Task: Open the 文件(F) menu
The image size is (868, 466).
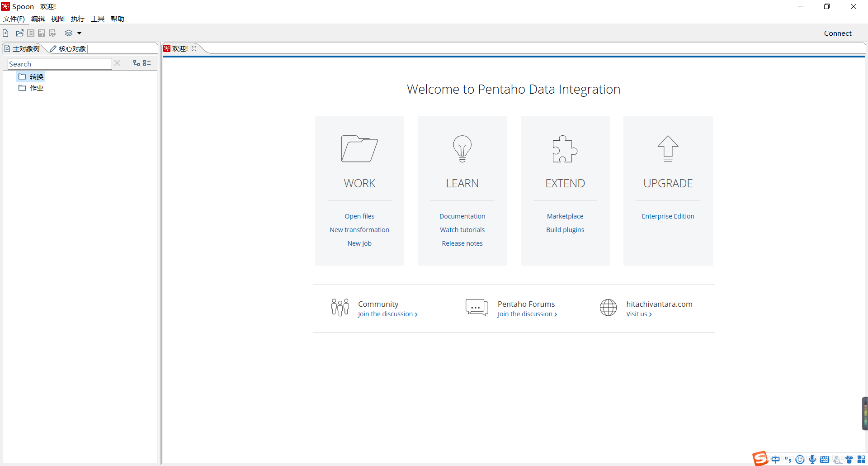Action: pyautogui.click(x=14, y=19)
